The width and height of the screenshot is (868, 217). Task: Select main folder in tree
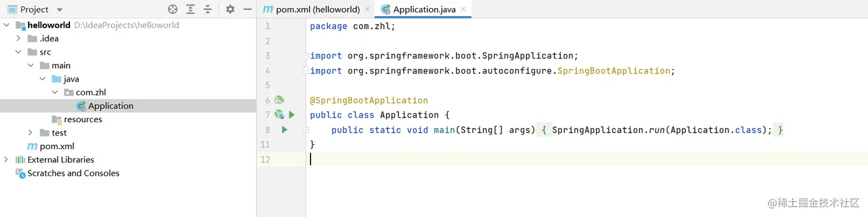[x=61, y=65]
